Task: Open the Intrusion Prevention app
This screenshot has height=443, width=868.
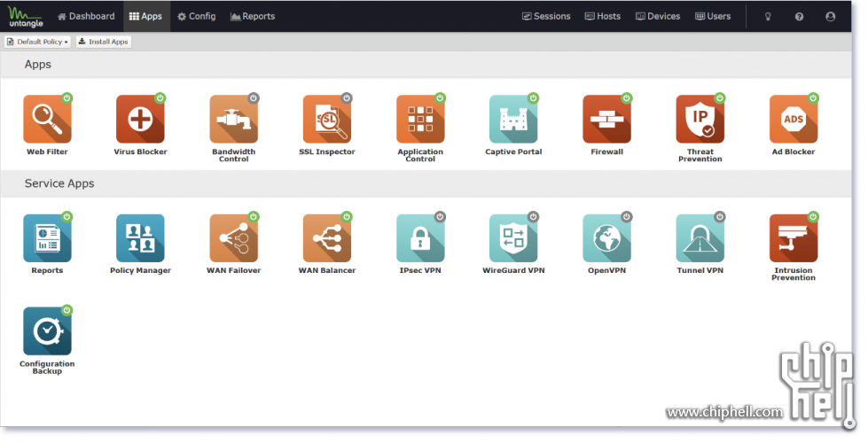Action: coord(794,238)
